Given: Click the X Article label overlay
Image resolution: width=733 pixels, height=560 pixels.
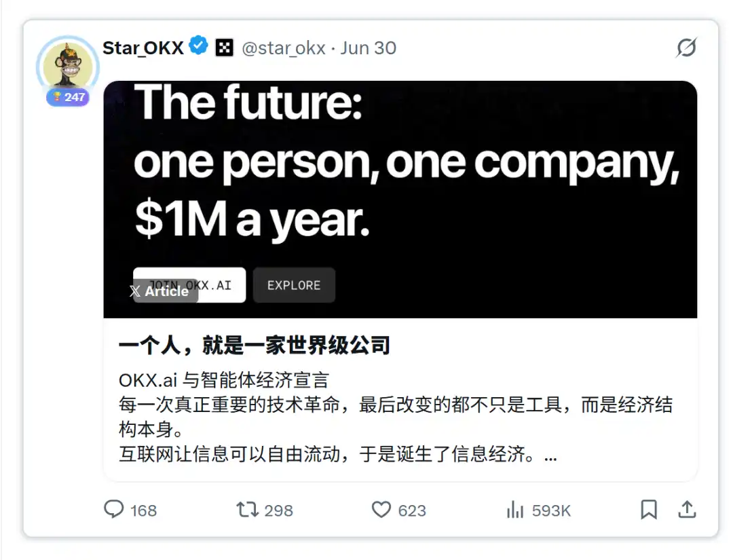Looking at the screenshot, I should tap(161, 291).
